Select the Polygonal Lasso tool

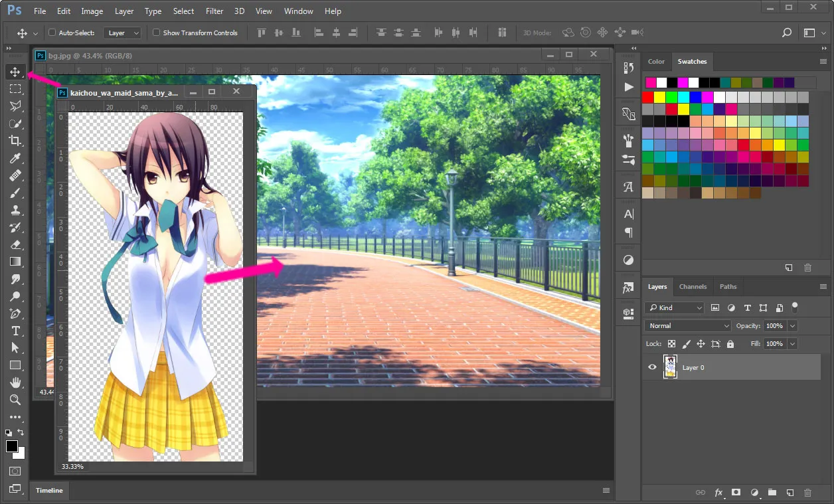[15, 106]
